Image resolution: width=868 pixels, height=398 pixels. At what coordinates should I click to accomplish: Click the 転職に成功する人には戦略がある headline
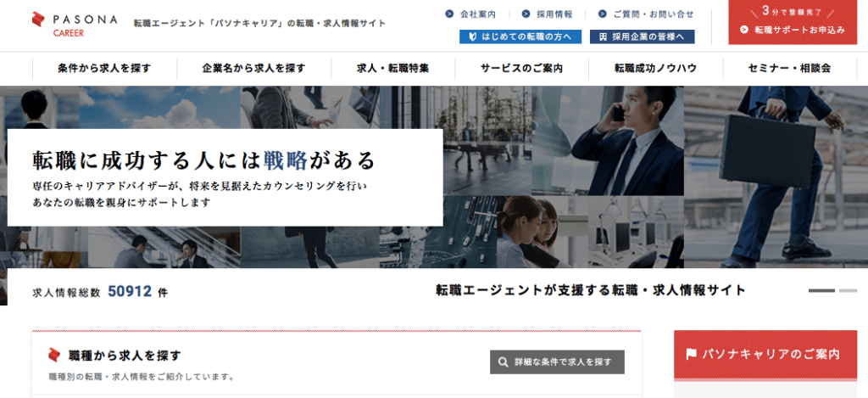point(203,160)
